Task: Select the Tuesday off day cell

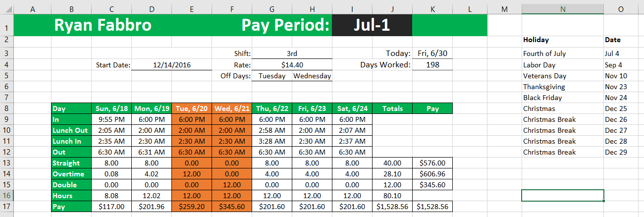Action: 271,76
